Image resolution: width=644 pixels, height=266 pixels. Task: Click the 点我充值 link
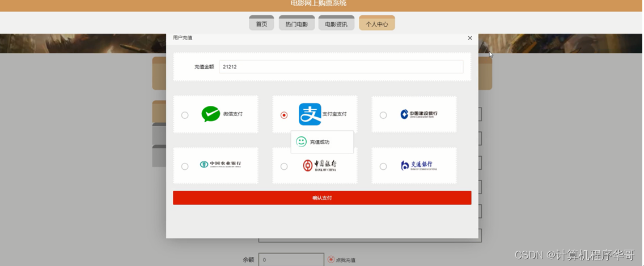pos(346,260)
